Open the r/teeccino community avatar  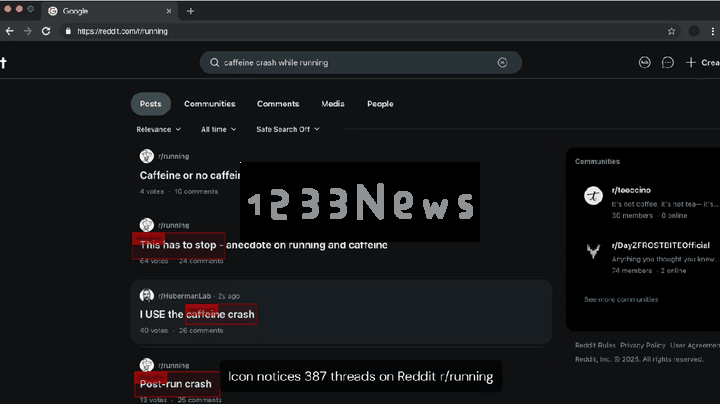click(593, 196)
